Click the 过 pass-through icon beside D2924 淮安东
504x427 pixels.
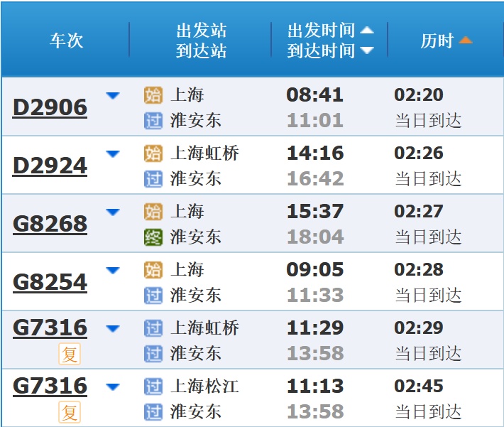click(153, 179)
